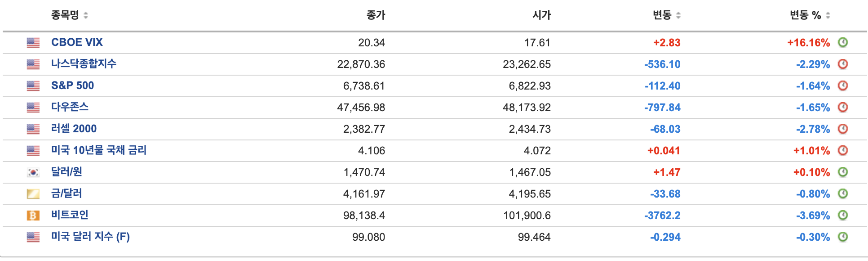
Task: Click the US flag icon beside 러셀 2000
Action: [33, 129]
